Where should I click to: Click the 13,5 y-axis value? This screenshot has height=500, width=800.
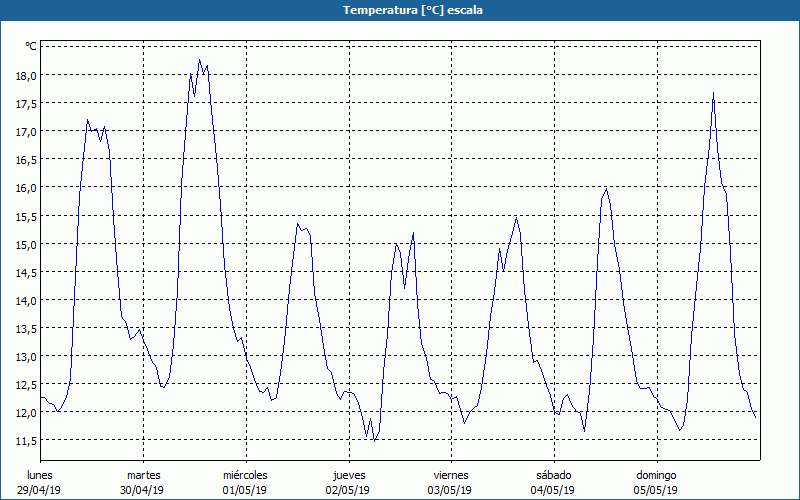point(26,329)
